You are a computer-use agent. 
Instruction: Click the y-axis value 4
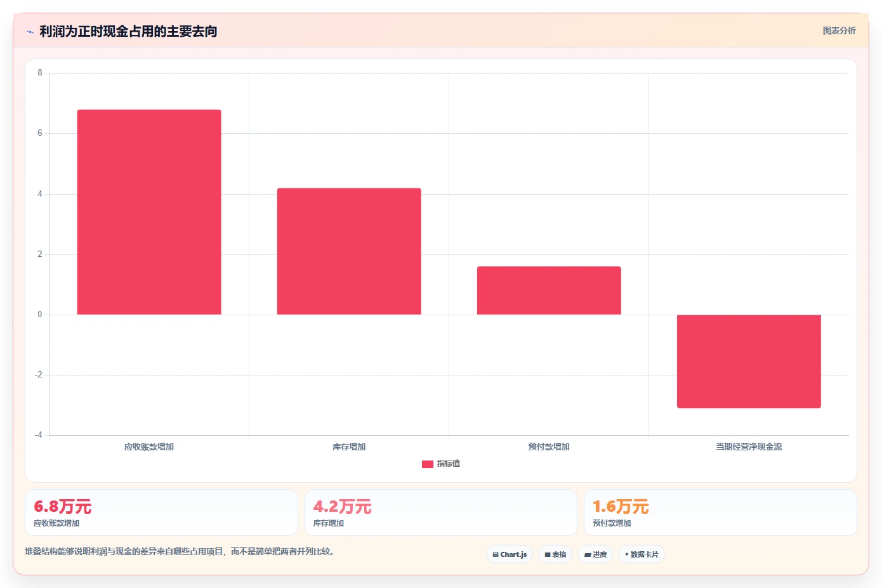coord(40,194)
